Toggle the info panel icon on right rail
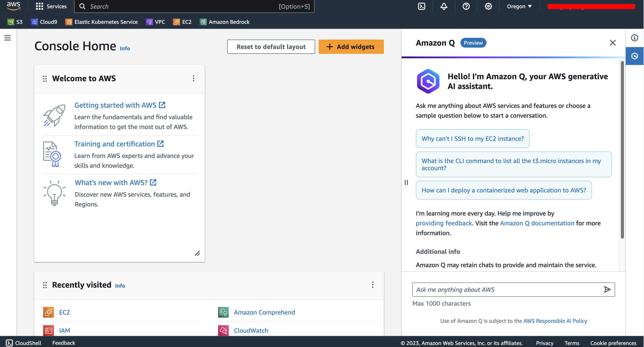The height and width of the screenshot is (347, 644). [634, 38]
